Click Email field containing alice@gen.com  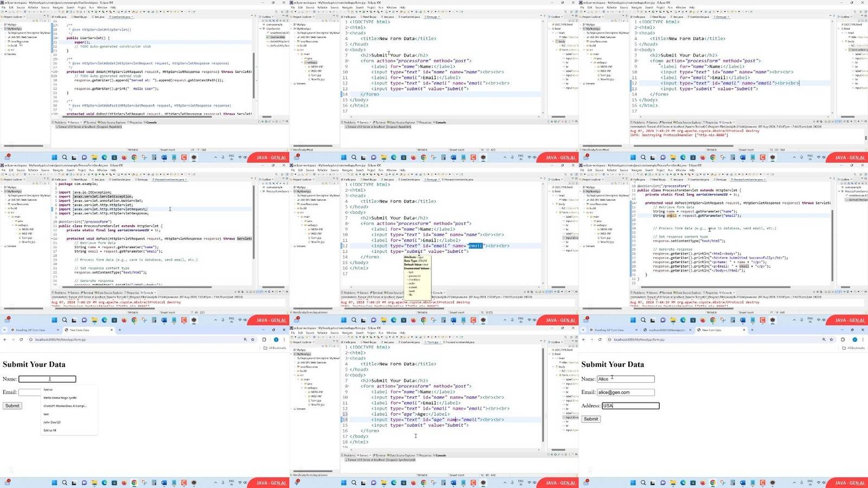coord(626,392)
